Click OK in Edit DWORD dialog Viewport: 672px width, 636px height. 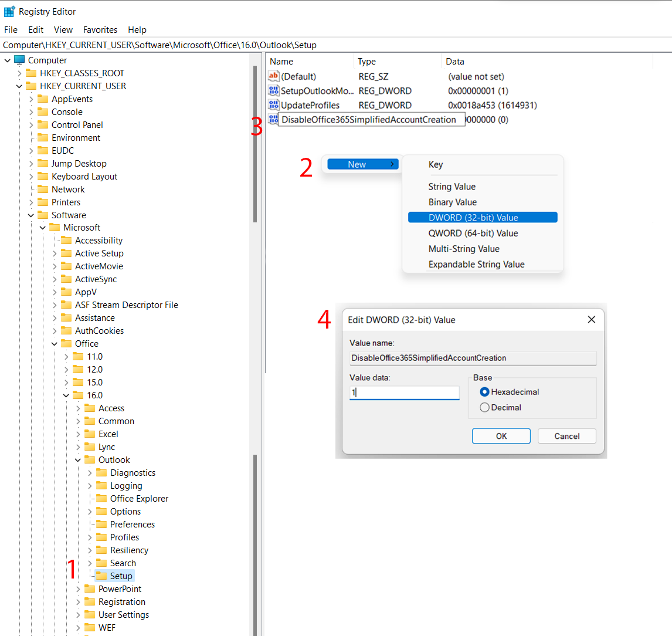501,436
